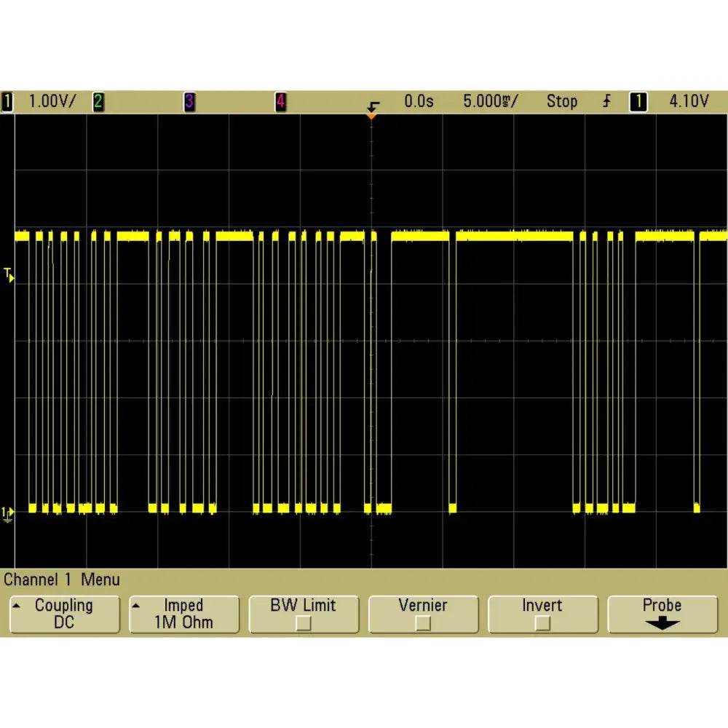Click channel 1 ground reference marker
728x728 pixels.
pos(8,514)
